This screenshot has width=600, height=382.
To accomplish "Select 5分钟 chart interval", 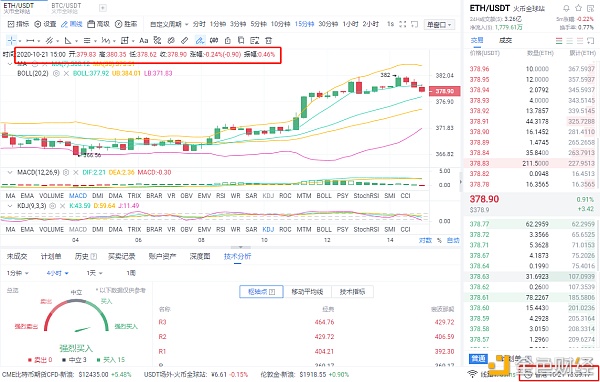I will [x=258, y=24].
